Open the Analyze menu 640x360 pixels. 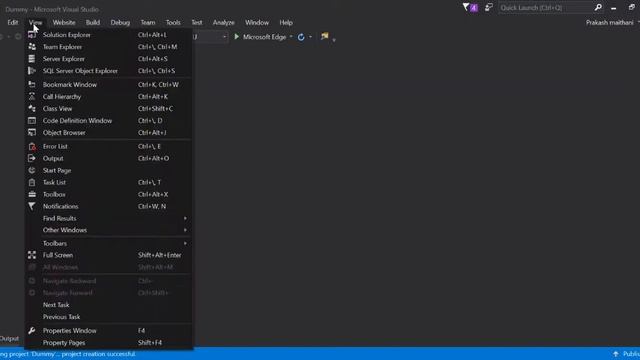(x=224, y=22)
